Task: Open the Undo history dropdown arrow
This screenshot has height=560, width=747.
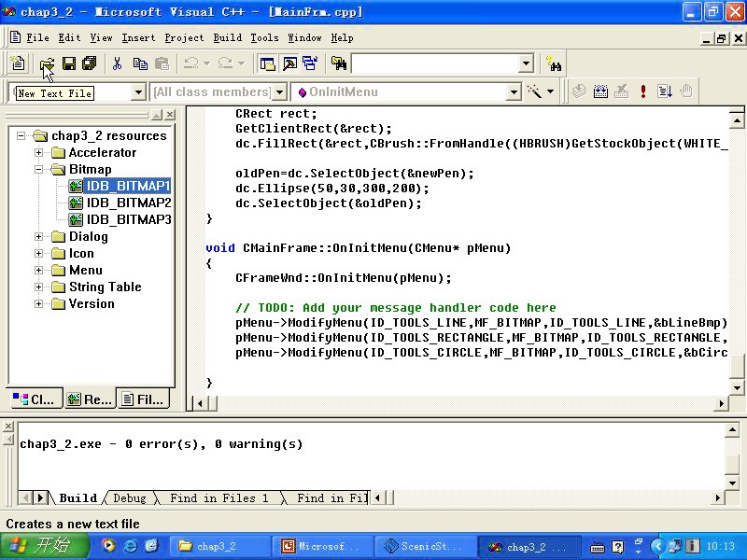Action: click(x=206, y=63)
